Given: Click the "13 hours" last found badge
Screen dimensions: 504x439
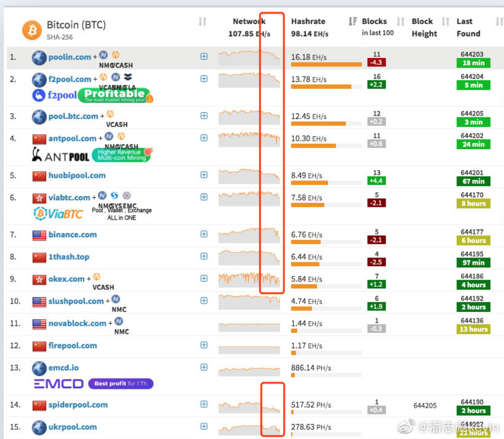Looking at the screenshot, I should point(473,329).
